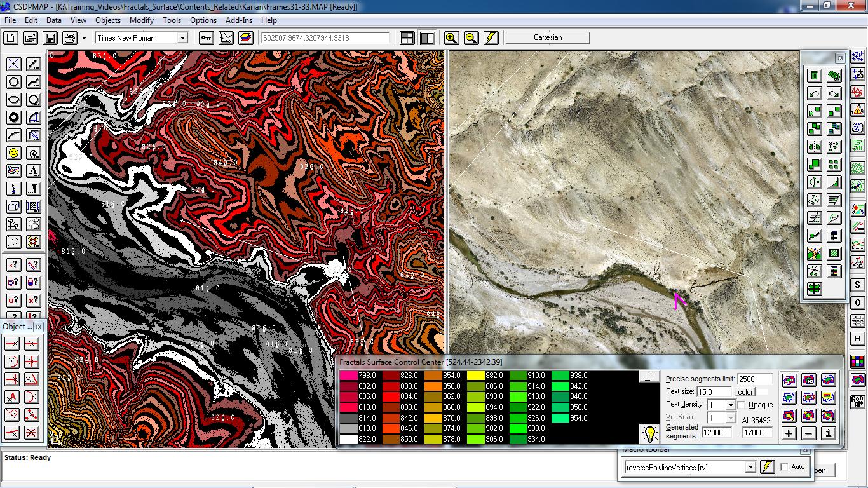
Task: Click the color button beside Text size
Action: (x=745, y=392)
